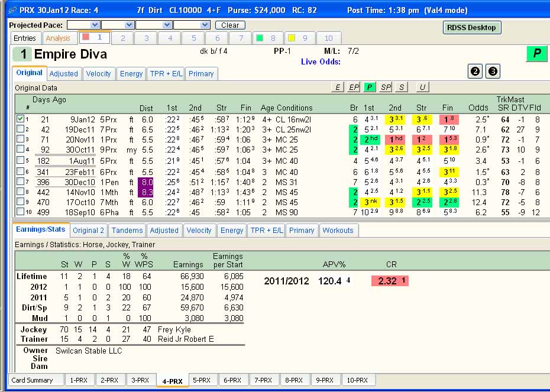Check pace line 5 checkbox (1Aug11)
This screenshot has width=550, height=392.
(x=20, y=160)
